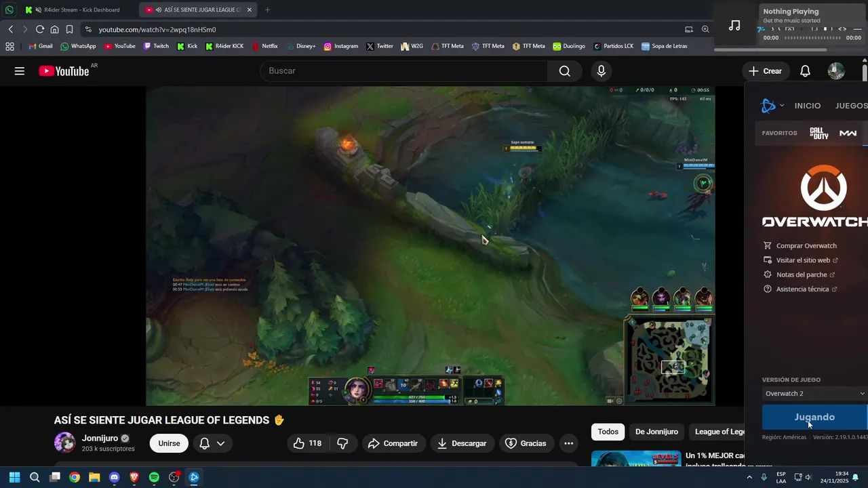Open the Gmail bookmark
Viewport: 868px width, 488px height.
tap(41, 46)
